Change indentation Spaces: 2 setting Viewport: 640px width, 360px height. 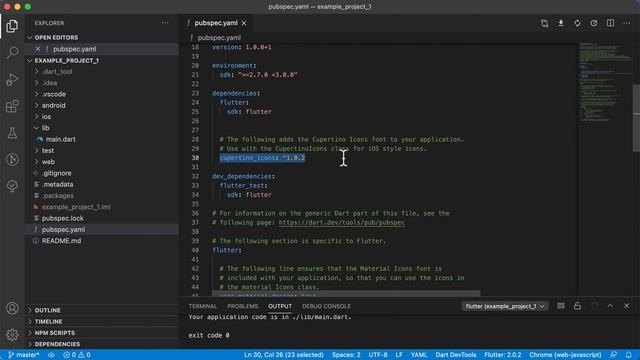(346, 355)
